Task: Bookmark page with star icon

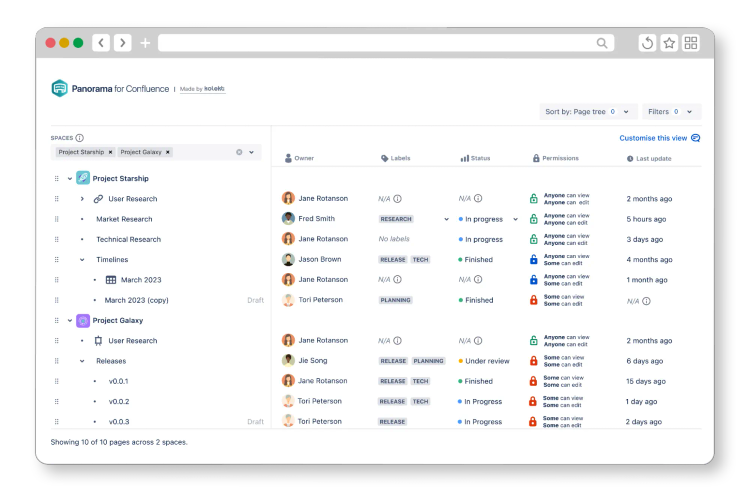Action: 669,43
